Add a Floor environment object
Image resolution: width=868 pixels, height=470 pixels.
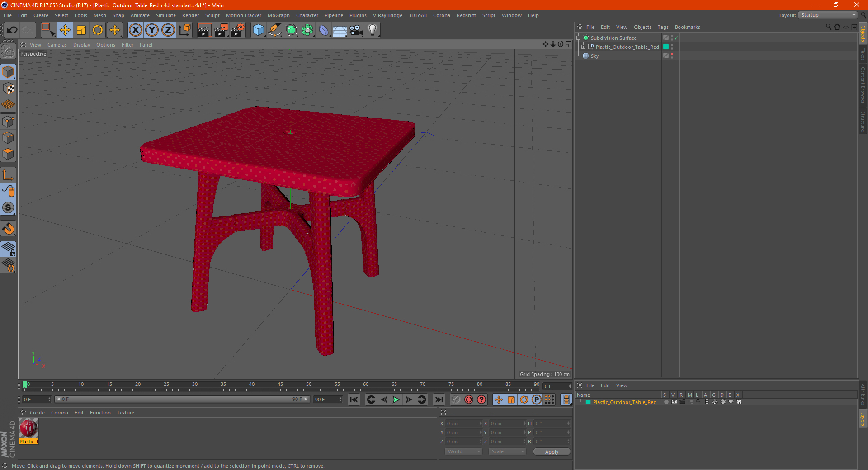click(x=340, y=30)
